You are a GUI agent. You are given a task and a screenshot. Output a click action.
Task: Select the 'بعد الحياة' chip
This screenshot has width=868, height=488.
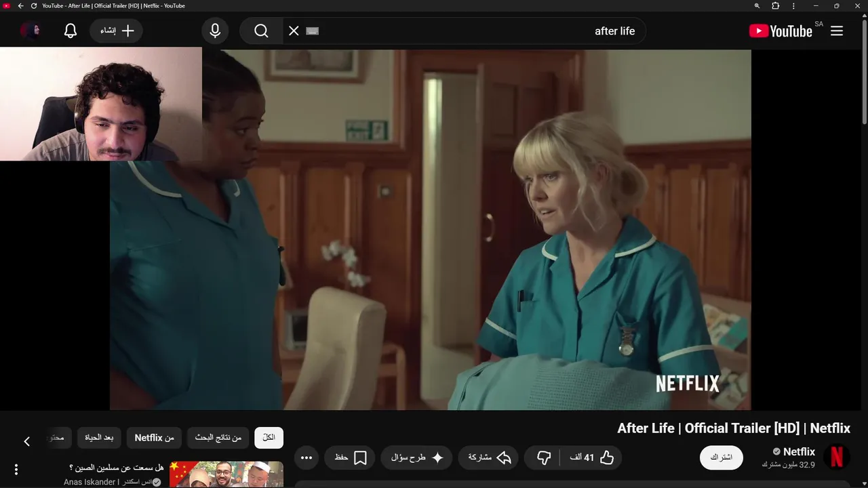click(x=99, y=438)
